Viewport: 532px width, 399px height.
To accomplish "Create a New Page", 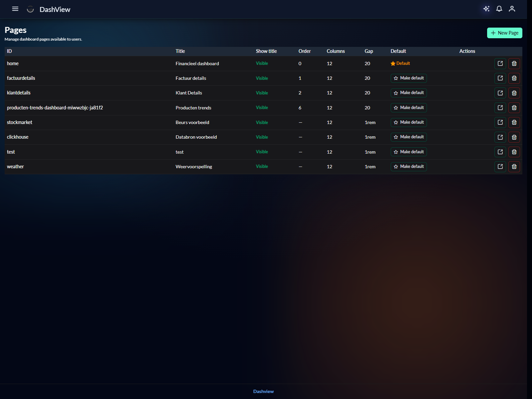I will point(504,33).
